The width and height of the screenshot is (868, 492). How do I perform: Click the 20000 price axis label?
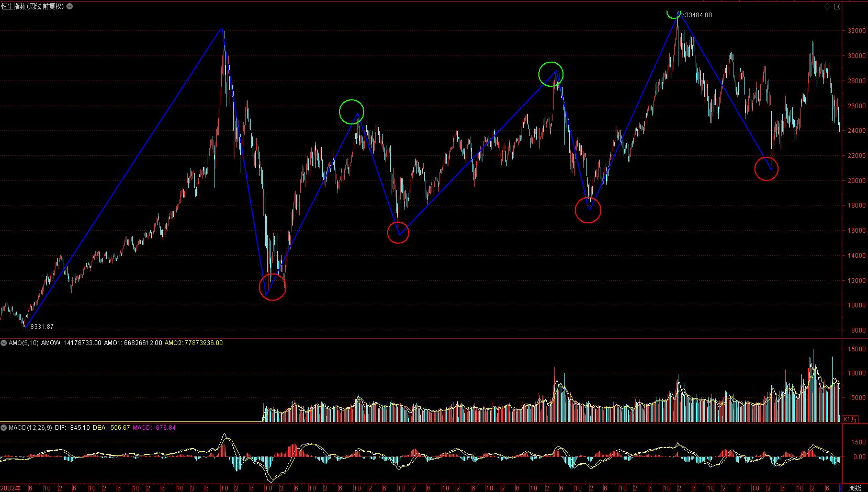856,181
